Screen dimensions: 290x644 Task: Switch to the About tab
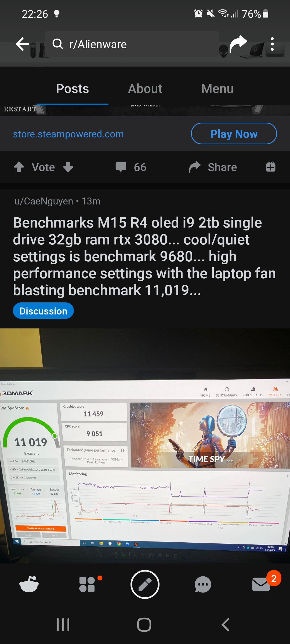coord(145,89)
